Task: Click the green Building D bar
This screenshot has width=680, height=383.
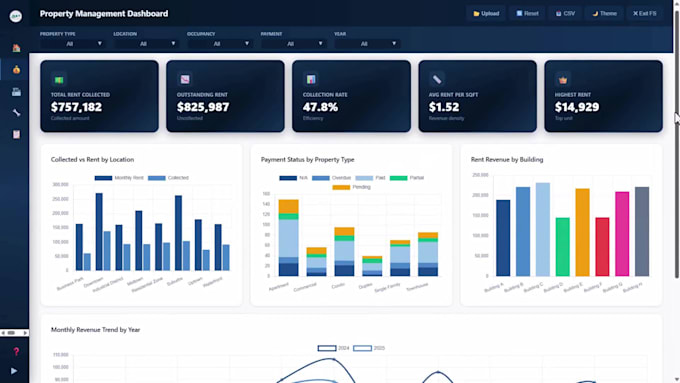Action: 562,247
